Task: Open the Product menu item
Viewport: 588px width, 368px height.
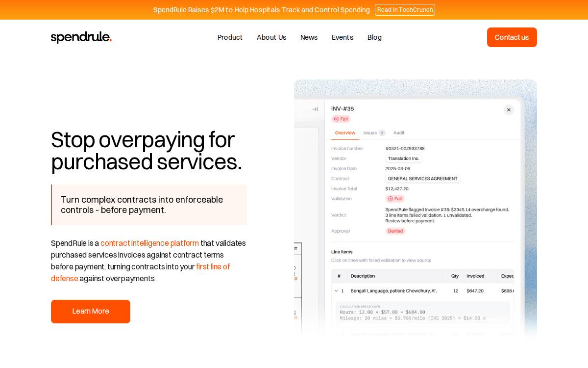Action: click(230, 37)
